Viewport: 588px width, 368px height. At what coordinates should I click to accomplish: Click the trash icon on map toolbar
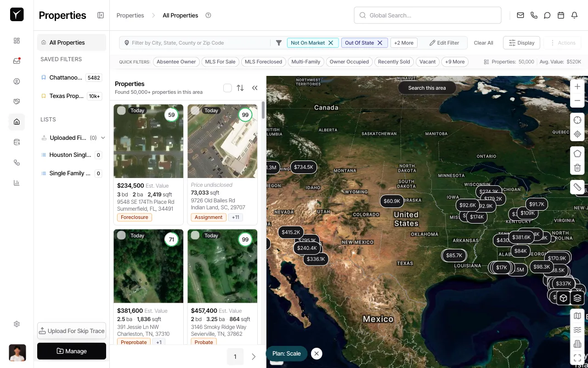[x=577, y=168]
